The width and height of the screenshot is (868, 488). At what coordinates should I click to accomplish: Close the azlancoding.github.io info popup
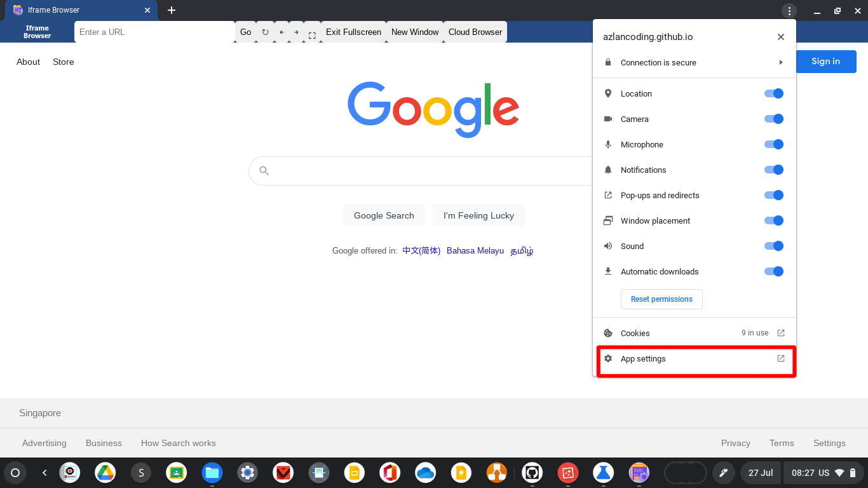(781, 37)
